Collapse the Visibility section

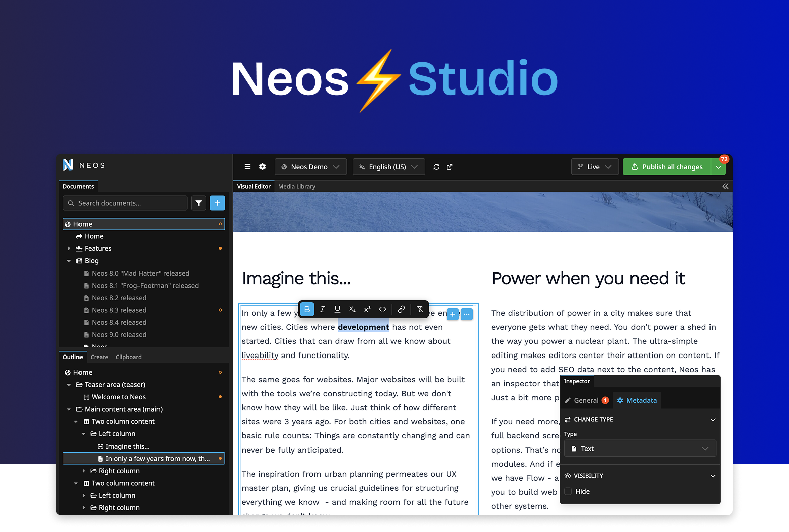pyautogui.click(x=713, y=476)
